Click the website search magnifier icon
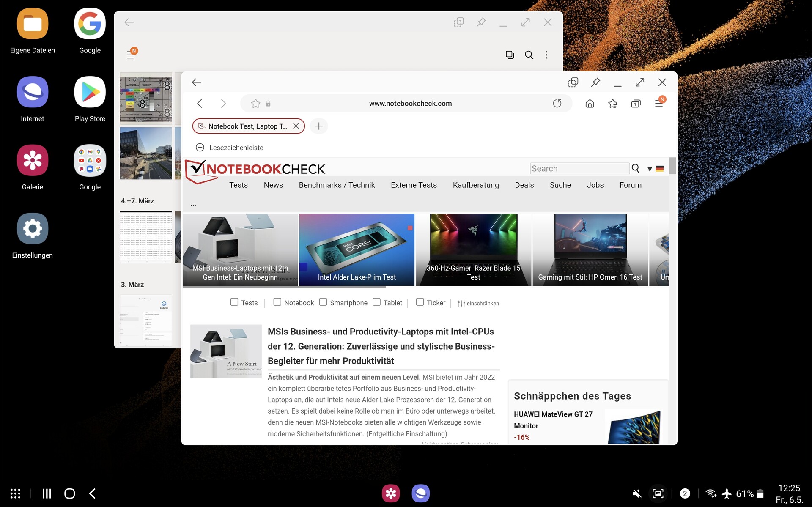The width and height of the screenshot is (812, 507). (x=635, y=168)
